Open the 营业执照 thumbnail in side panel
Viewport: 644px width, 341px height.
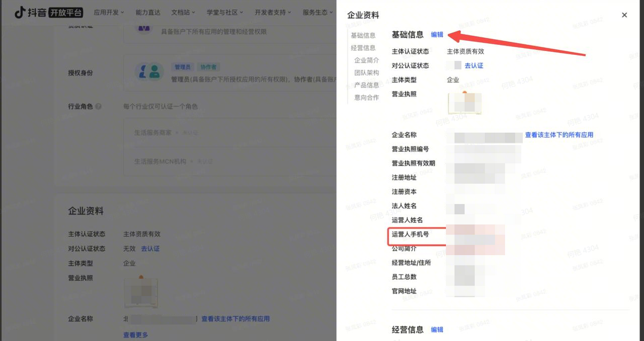[x=464, y=103]
